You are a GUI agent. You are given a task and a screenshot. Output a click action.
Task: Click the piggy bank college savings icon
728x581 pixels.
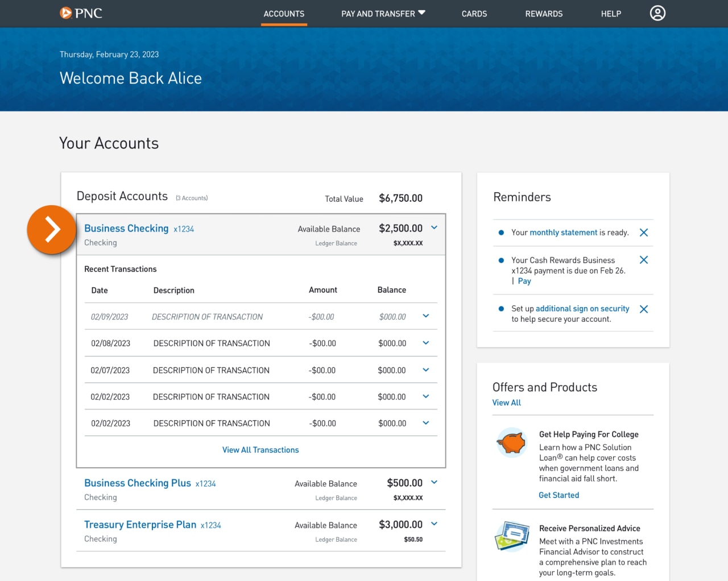pyautogui.click(x=511, y=442)
